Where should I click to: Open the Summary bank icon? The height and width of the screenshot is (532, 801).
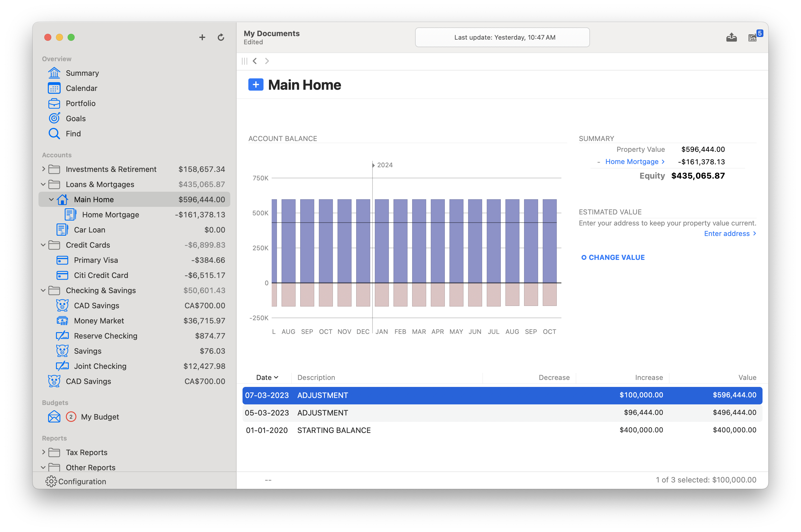pos(54,73)
